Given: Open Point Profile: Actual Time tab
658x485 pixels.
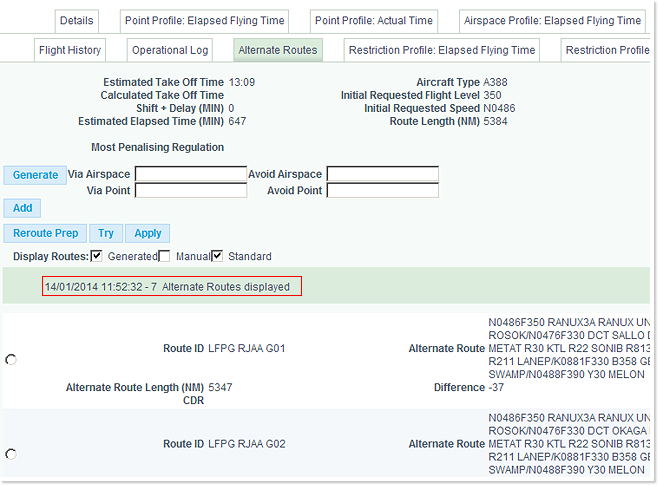Looking at the screenshot, I should click(374, 20).
